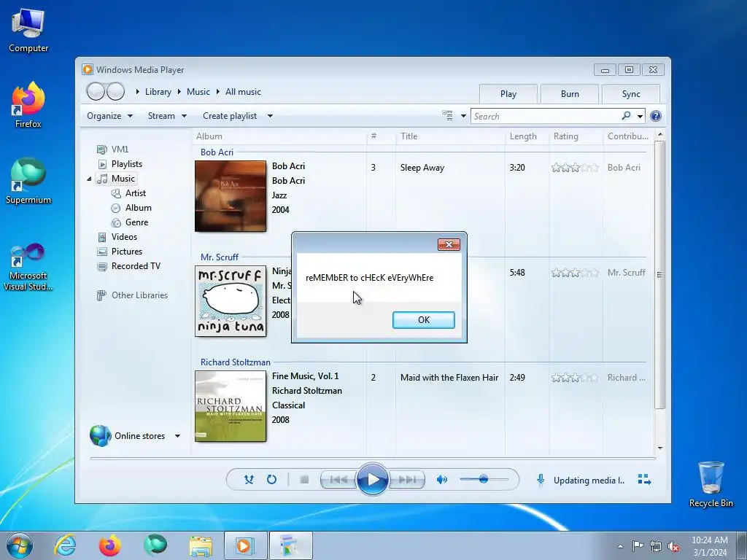
Task: Switch to Now Playing view icon
Action: pos(644,480)
